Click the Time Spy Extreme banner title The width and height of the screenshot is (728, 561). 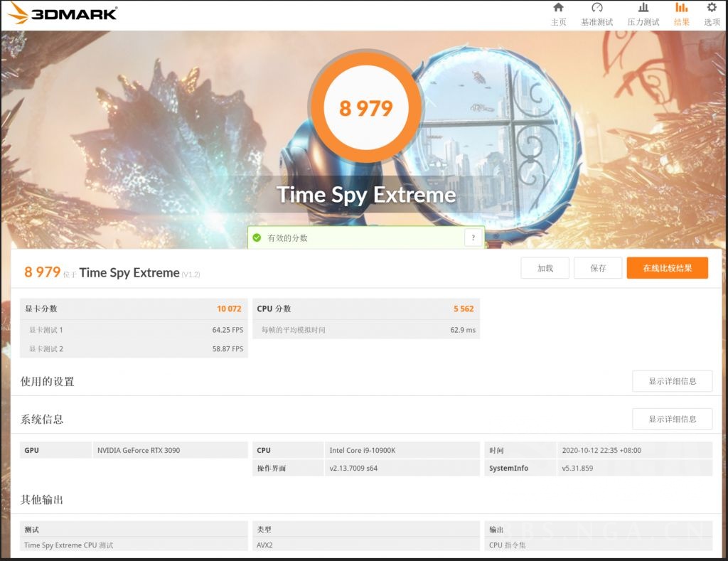tap(366, 195)
